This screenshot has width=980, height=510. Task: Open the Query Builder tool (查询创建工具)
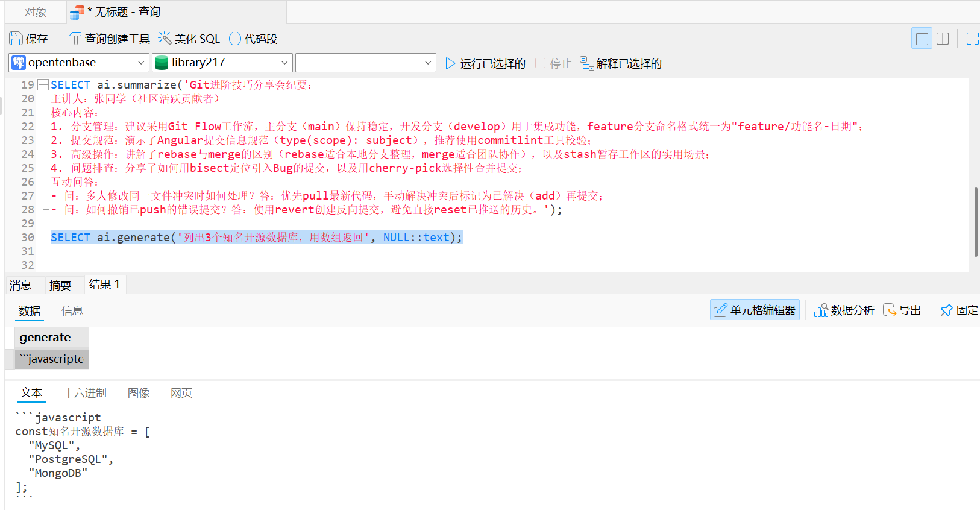coord(110,39)
